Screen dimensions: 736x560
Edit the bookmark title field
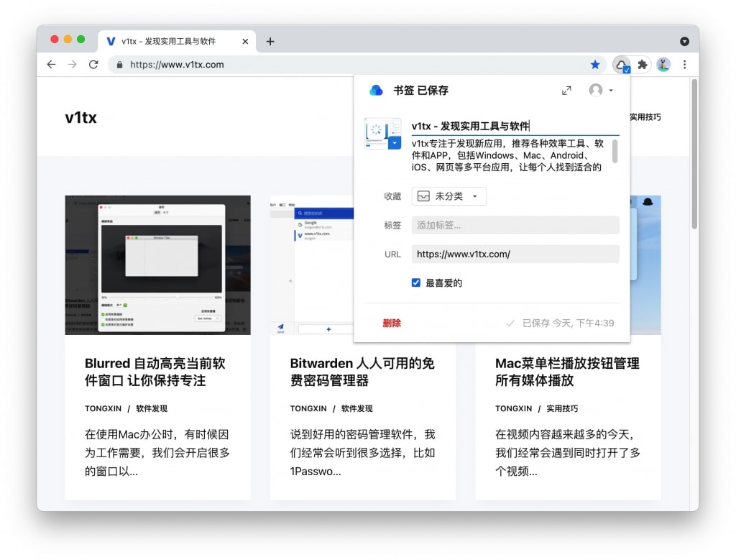point(515,126)
